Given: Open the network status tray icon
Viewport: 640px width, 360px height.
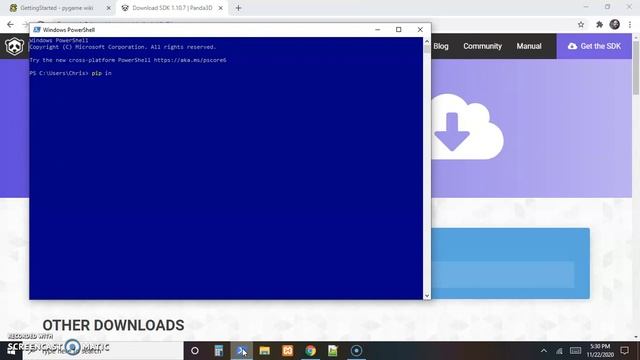Looking at the screenshot, I should [x=559, y=351].
